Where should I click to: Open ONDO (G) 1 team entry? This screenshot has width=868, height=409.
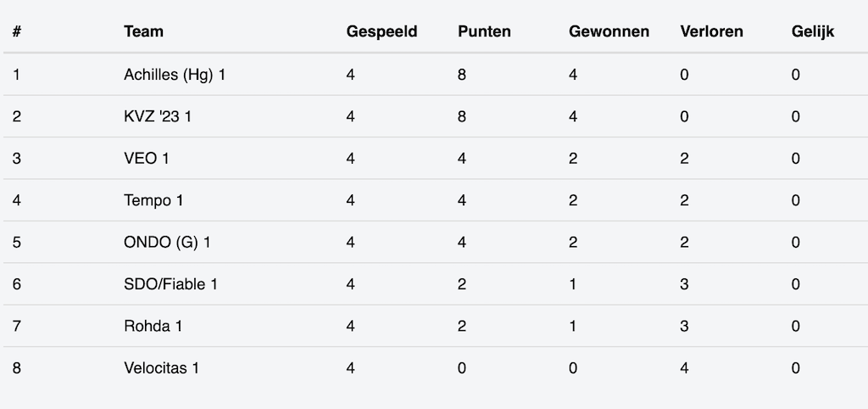[167, 243]
